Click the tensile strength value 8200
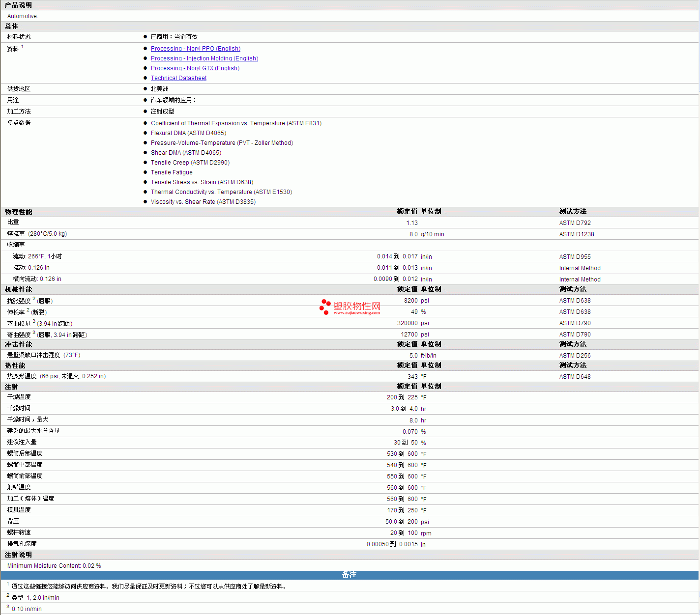This screenshot has width=700, height=615. click(x=411, y=301)
